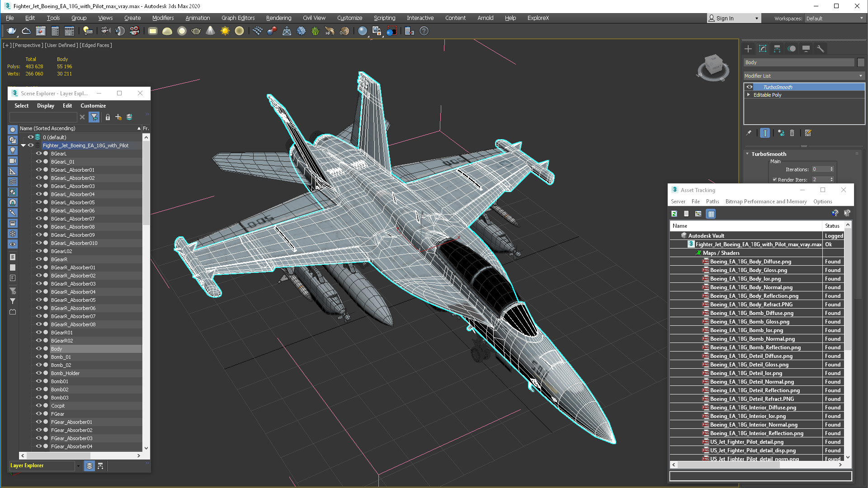
Task: Open the Motion panel tab
Action: tap(792, 49)
